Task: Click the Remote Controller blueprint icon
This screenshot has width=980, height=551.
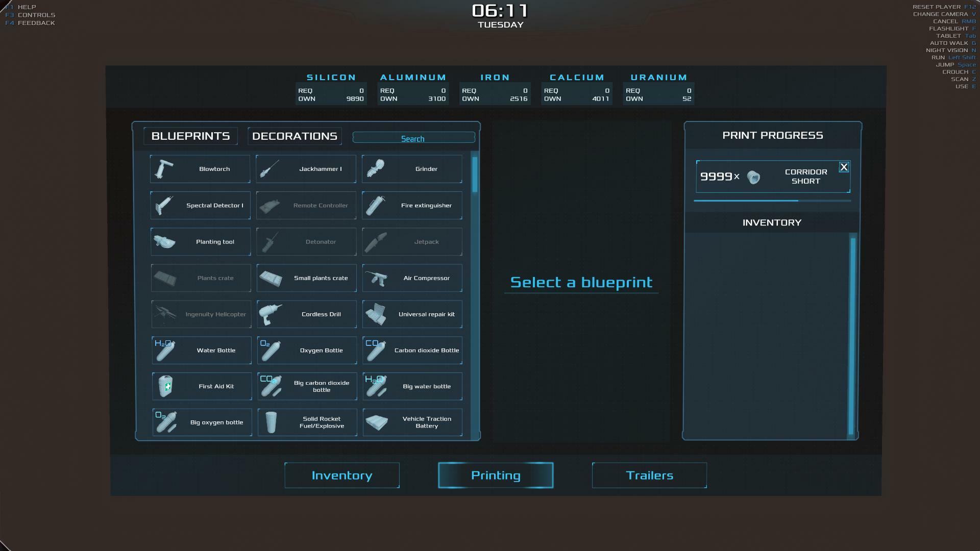Action: point(269,206)
